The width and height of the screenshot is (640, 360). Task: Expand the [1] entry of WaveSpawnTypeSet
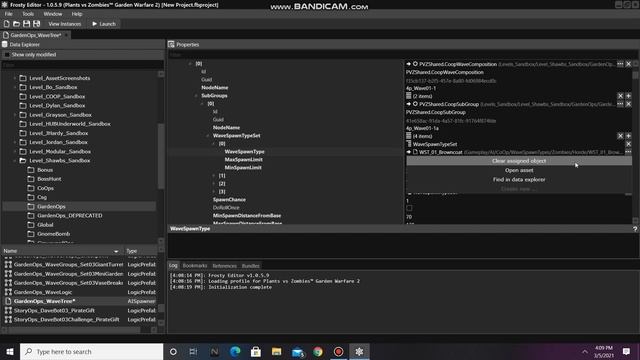tap(213, 176)
